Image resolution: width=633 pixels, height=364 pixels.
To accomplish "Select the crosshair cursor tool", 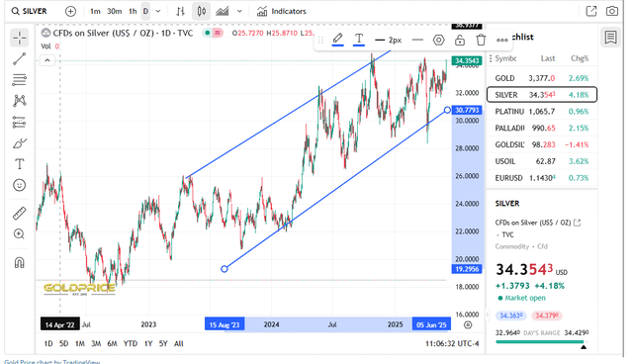I will click(20, 38).
